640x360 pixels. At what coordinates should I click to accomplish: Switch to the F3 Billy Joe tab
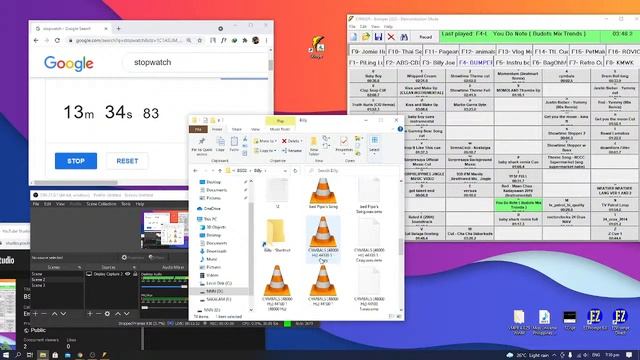click(x=438, y=62)
